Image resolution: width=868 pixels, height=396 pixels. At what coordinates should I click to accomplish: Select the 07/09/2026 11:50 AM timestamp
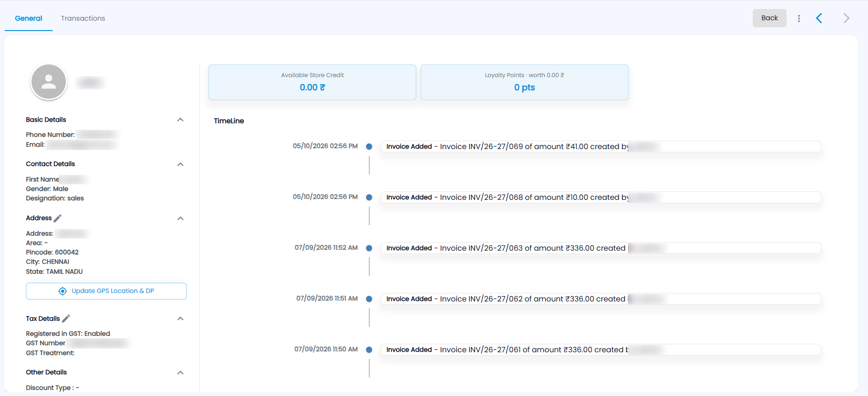point(326,349)
